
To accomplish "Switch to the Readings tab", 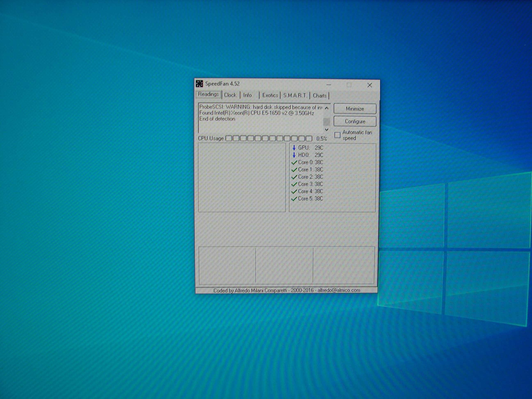I will tap(208, 95).
